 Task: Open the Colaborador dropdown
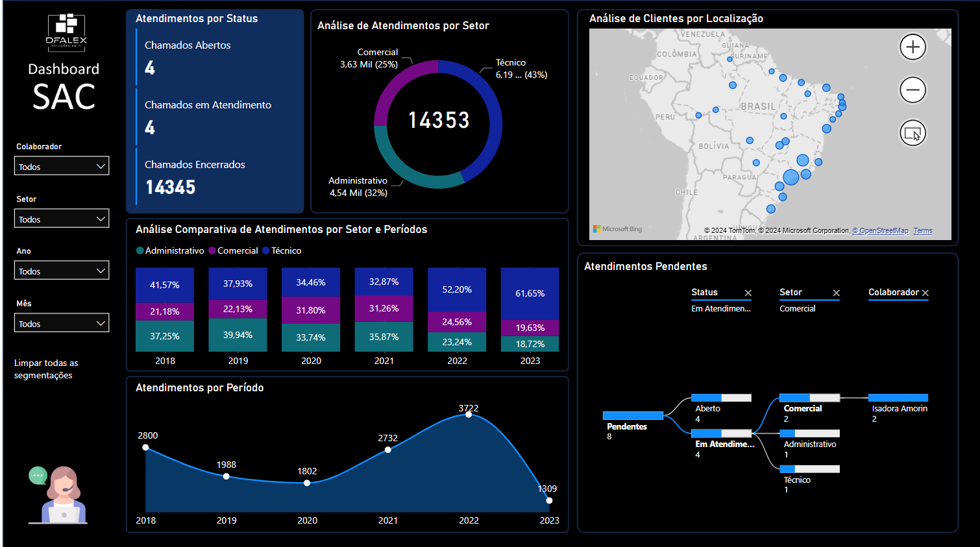point(62,166)
